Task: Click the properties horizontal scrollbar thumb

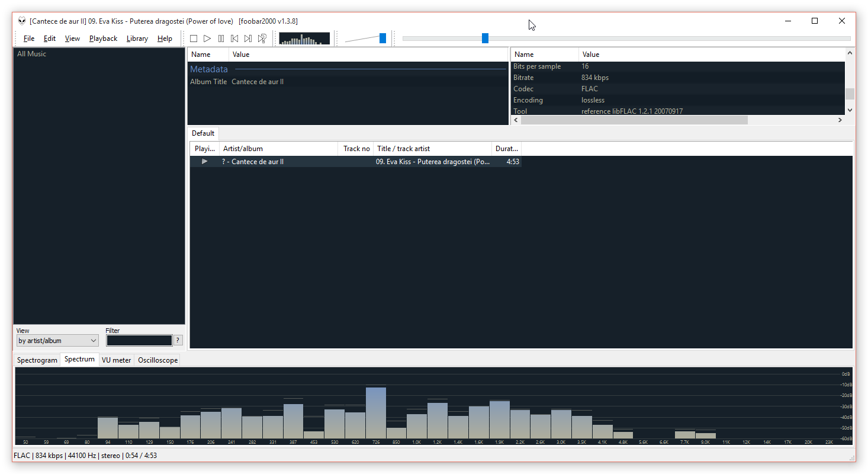Action: point(634,120)
